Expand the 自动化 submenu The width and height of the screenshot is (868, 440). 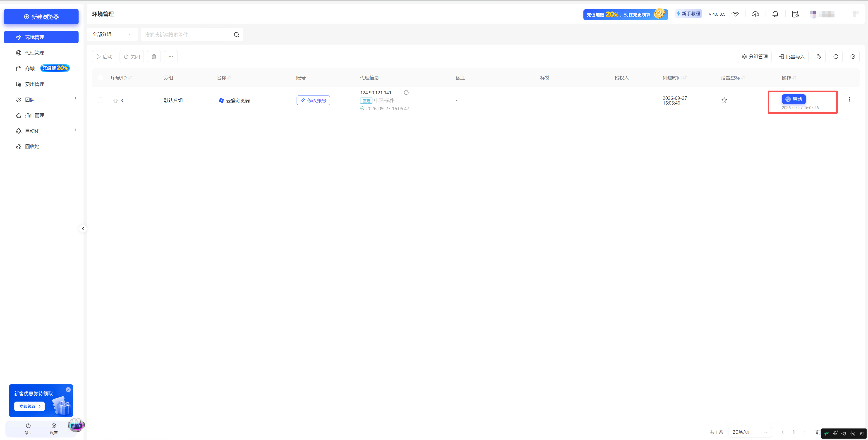point(75,130)
